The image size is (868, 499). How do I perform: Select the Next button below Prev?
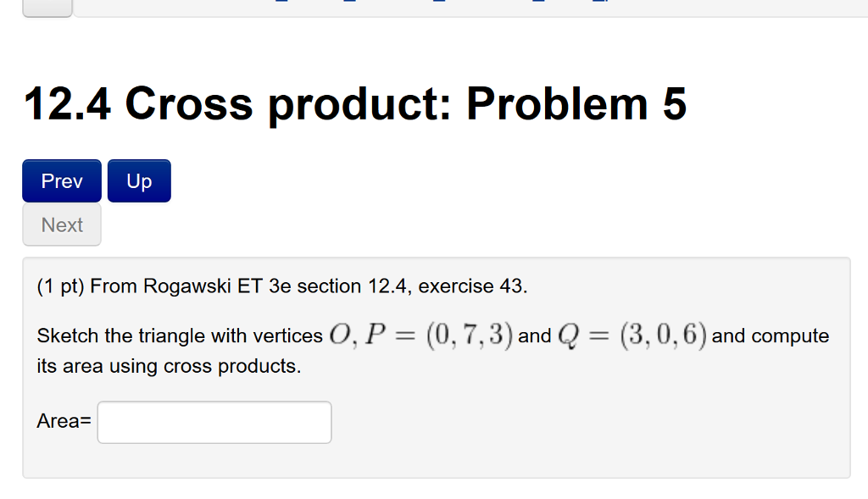61,224
